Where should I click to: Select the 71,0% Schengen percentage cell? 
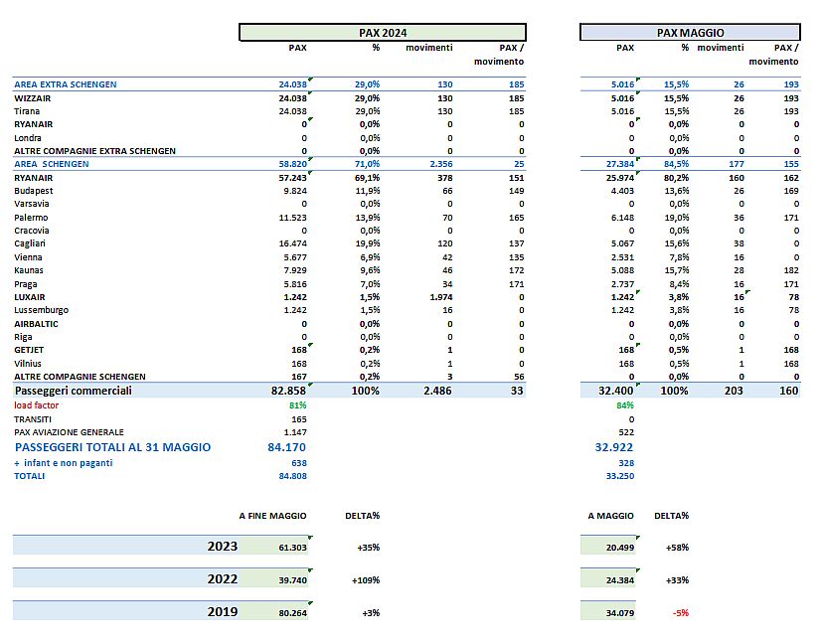pos(367,164)
